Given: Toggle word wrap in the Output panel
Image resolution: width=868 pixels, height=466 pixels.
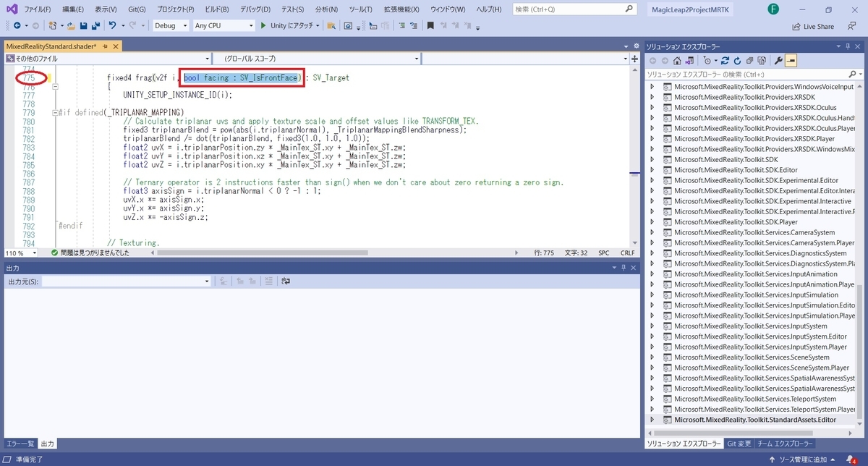Looking at the screenshot, I should click(285, 281).
